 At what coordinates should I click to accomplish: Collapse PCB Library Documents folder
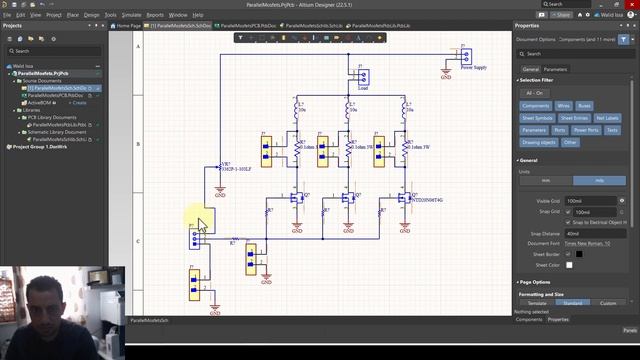tap(19, 118)
